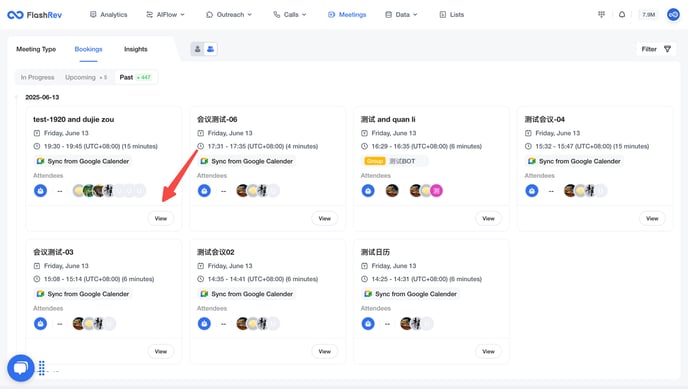Click the drag handle dots beside chat bubble

click(42, 368)
